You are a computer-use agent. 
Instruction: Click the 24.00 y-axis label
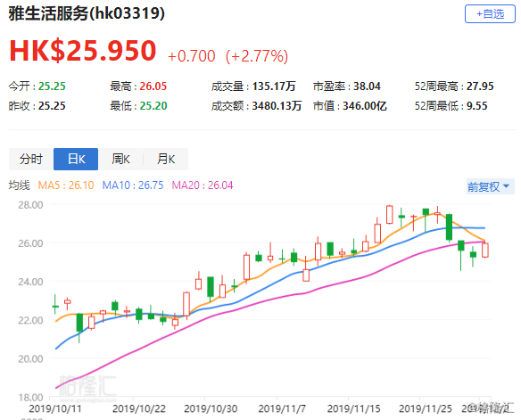tap(30, 282)
